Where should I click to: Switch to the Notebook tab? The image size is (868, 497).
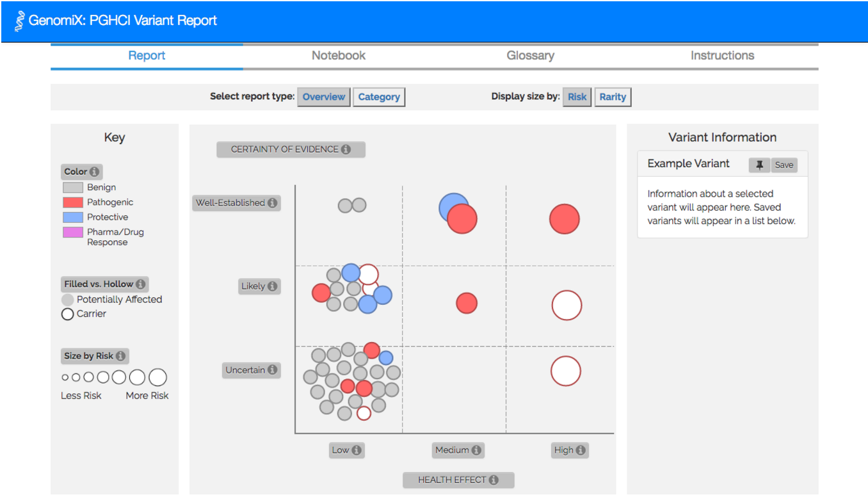pyautogui.click(x=339, y=56)
